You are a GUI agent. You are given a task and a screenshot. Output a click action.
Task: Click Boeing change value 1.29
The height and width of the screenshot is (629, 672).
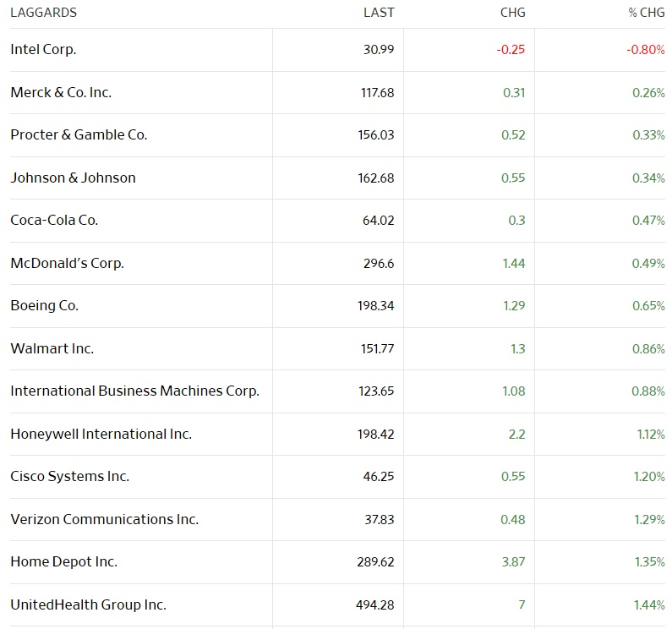point(514,305)
